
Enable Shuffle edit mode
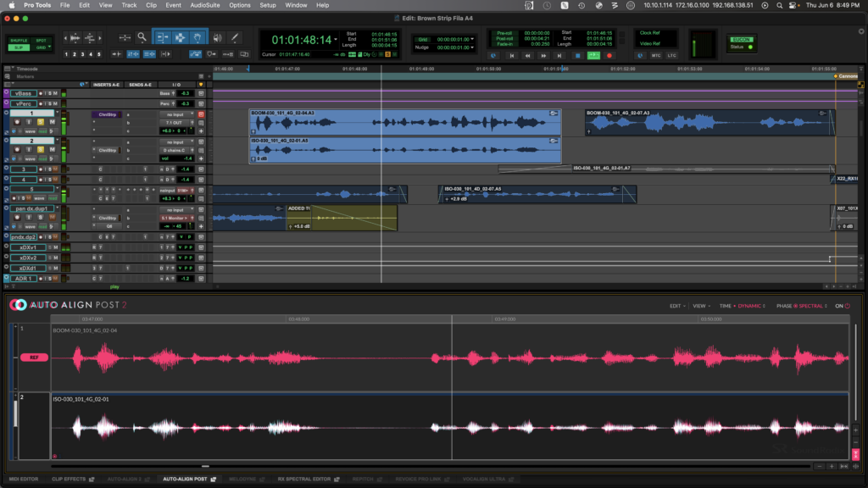click(x=19, y=41)
